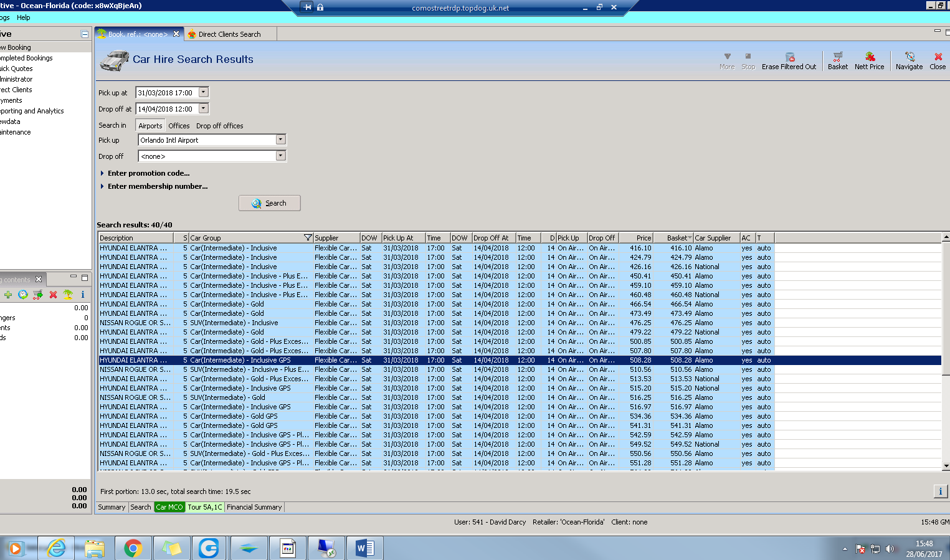The height and width of the screenshot is (560, 950).
Task: Switch to the Offices search tab
Action: [179, 126]
